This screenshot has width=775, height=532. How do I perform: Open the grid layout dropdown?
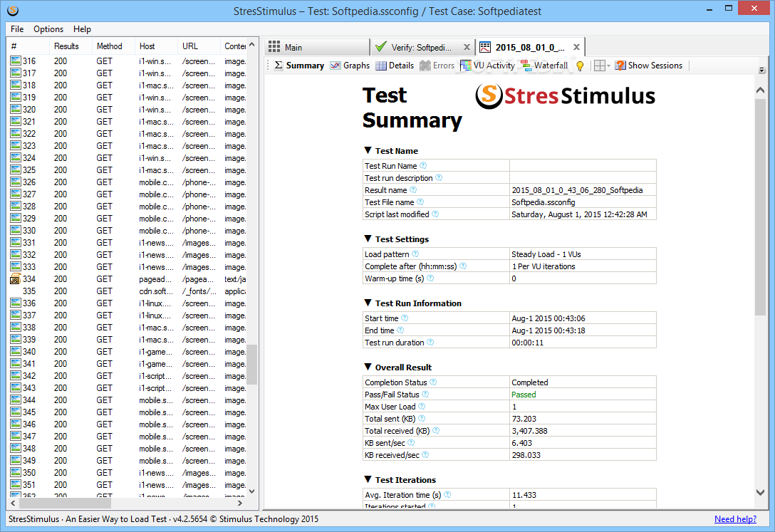(x=602, y=66)
